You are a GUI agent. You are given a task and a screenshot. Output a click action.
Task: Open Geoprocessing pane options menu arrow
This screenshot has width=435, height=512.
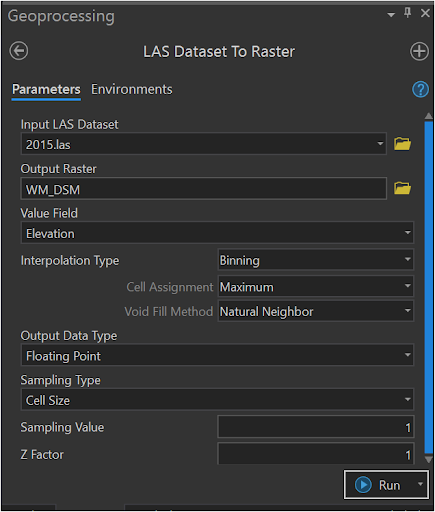[x=391, y=15]
